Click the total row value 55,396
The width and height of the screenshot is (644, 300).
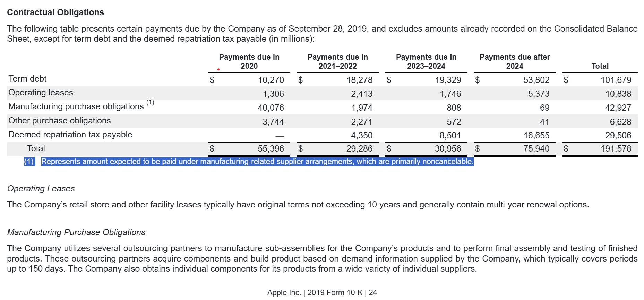pyautogui.click(x=271, y=149)
